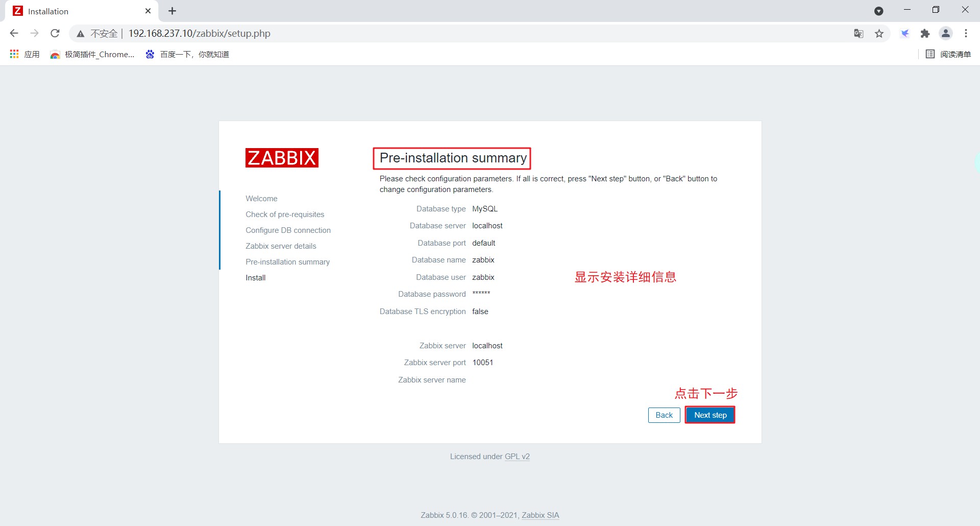Viewport: 980px width, 526px height.
Task: Open the 百度一下，你就知道 bookmark
Action: click(x=187, y=54)
